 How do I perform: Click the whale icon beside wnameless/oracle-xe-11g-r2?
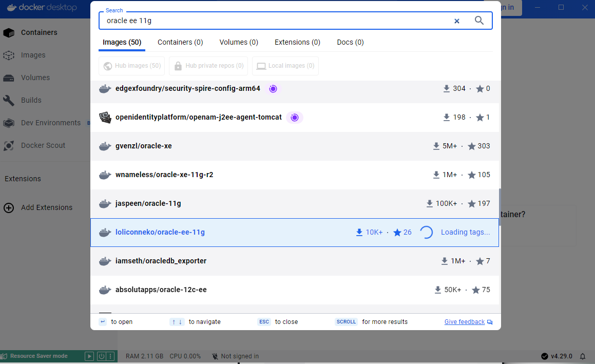click(x=105, y=175)
